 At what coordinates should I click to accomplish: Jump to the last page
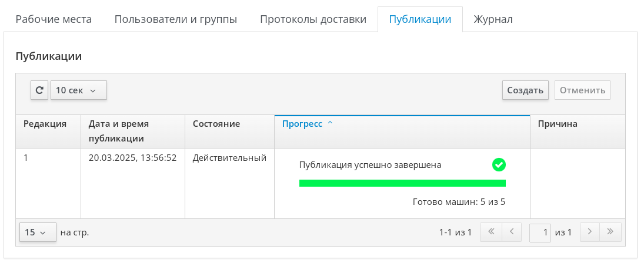(x=610, y=232)
